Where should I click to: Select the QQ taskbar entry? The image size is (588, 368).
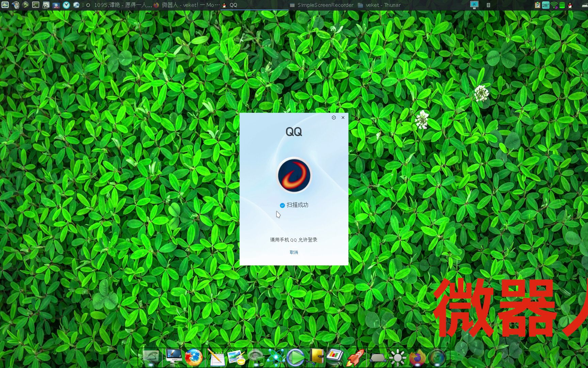[254, 5]
